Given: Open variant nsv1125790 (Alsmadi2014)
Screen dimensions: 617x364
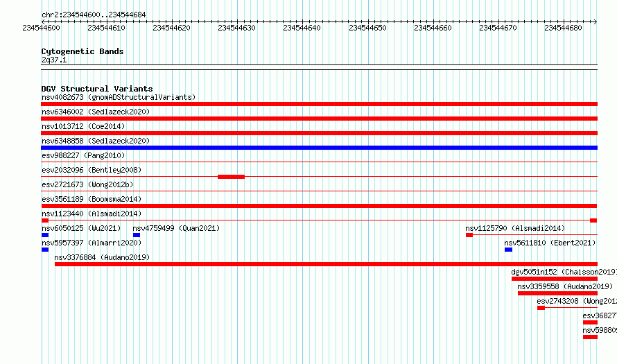Looking at the screenshot, I should (x=515, y=228).
